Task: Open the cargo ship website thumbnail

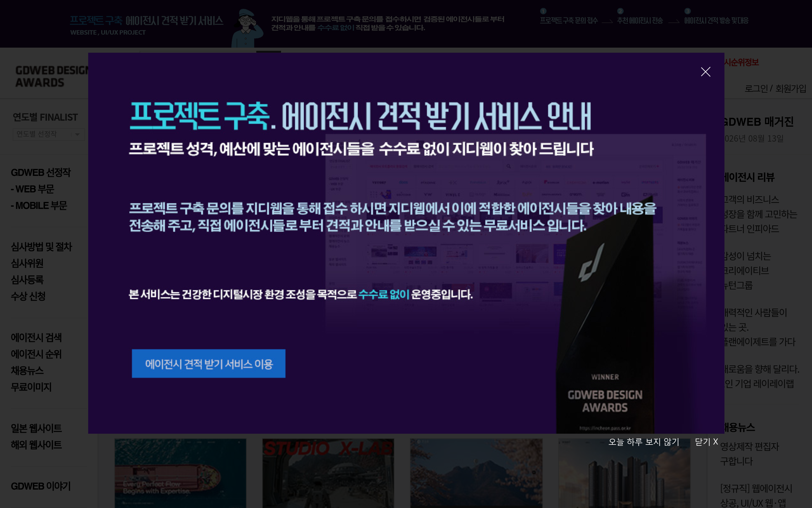Action: 180,473
